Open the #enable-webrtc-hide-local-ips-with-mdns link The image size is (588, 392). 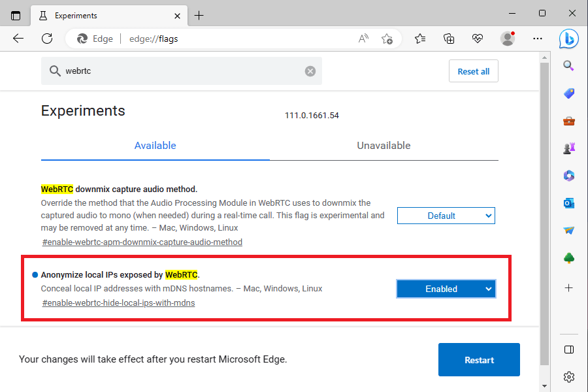tap(118, 302)
